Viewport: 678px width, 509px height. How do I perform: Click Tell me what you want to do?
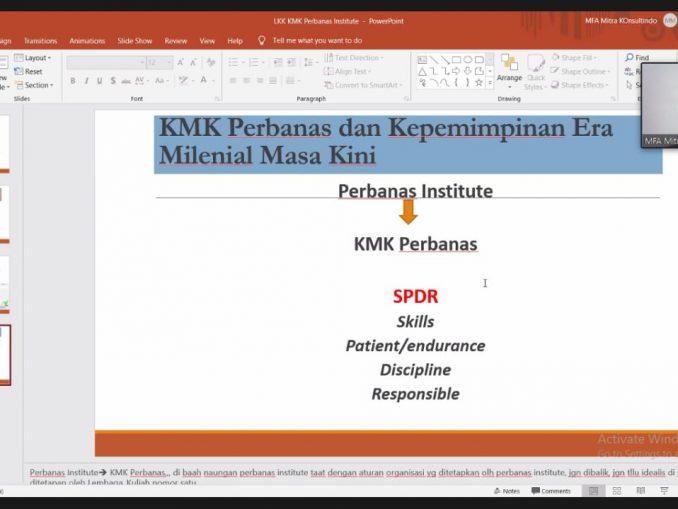(x=317, y=41)
